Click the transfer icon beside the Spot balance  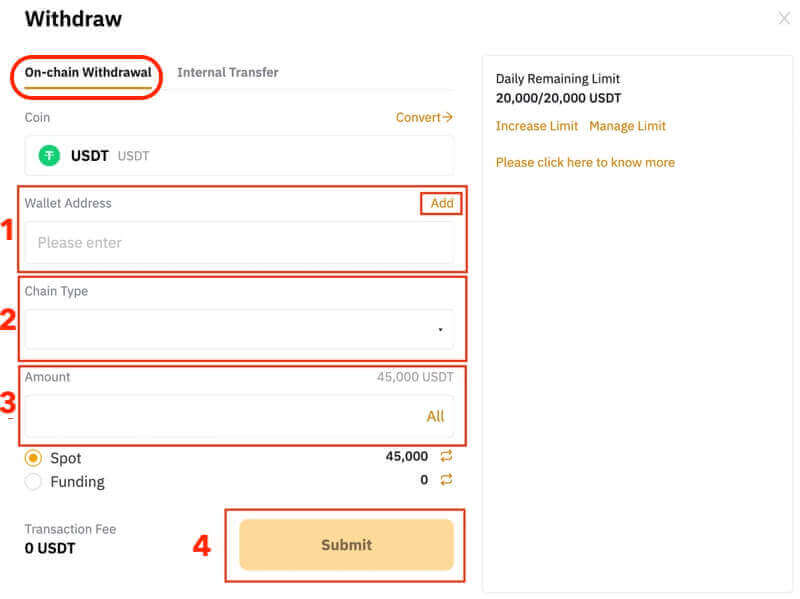(446, 457)
